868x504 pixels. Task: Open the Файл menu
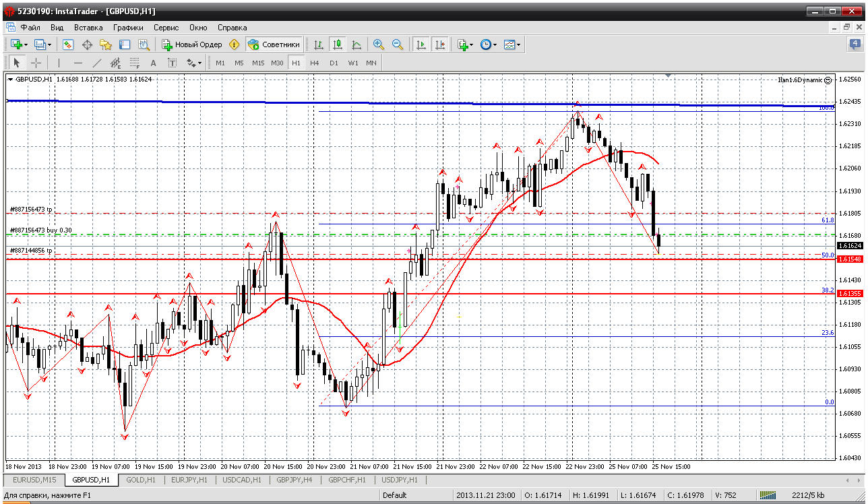tap(30, 28)
